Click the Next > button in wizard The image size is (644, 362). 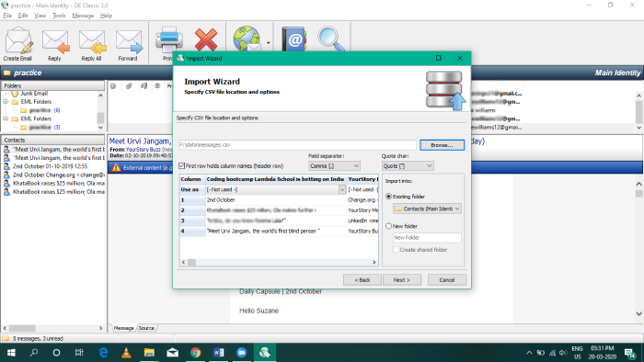402,280
